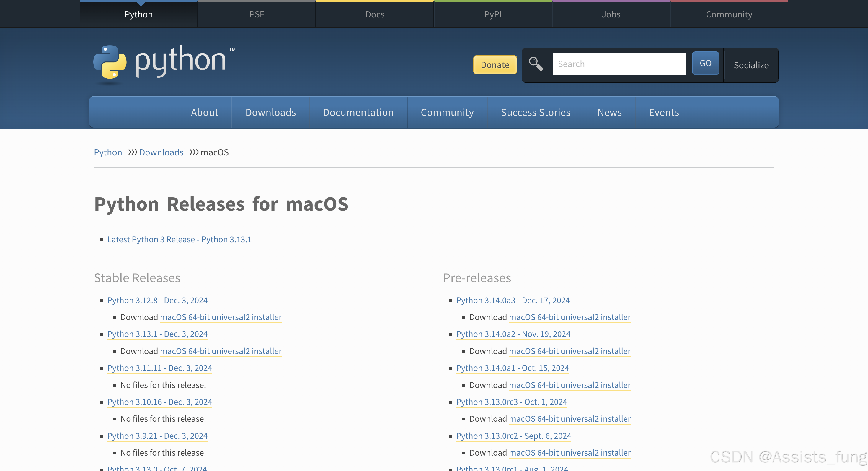The height and width of the screenshot is (471, 868).
Task: Open Python 3.14.0a3 pre-release link
Action: [513, 300]
